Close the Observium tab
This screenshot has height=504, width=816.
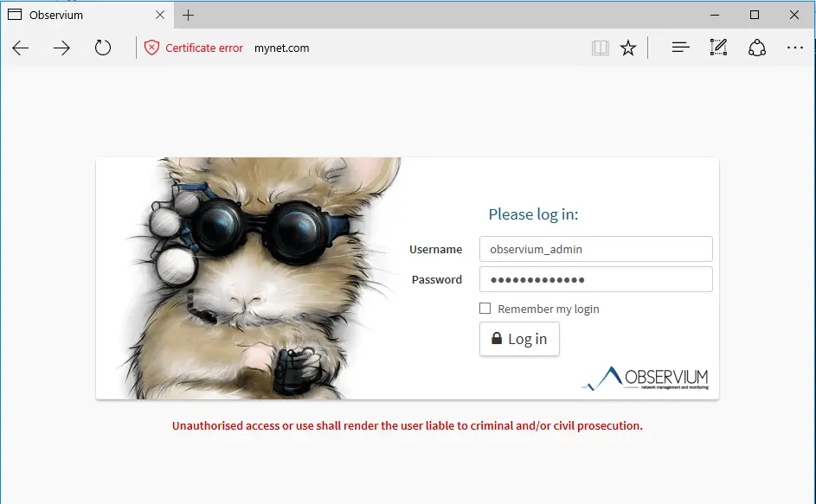160,15
